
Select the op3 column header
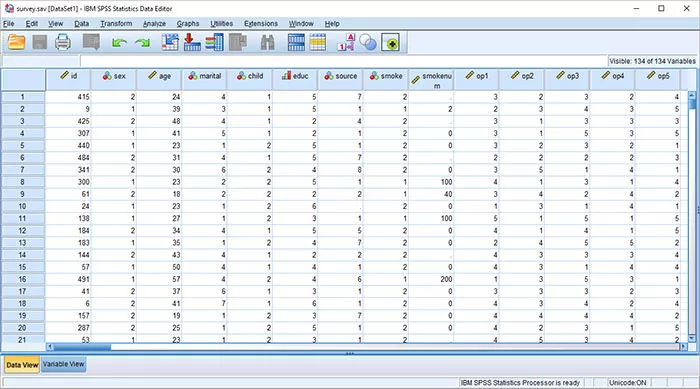point(567,80)
